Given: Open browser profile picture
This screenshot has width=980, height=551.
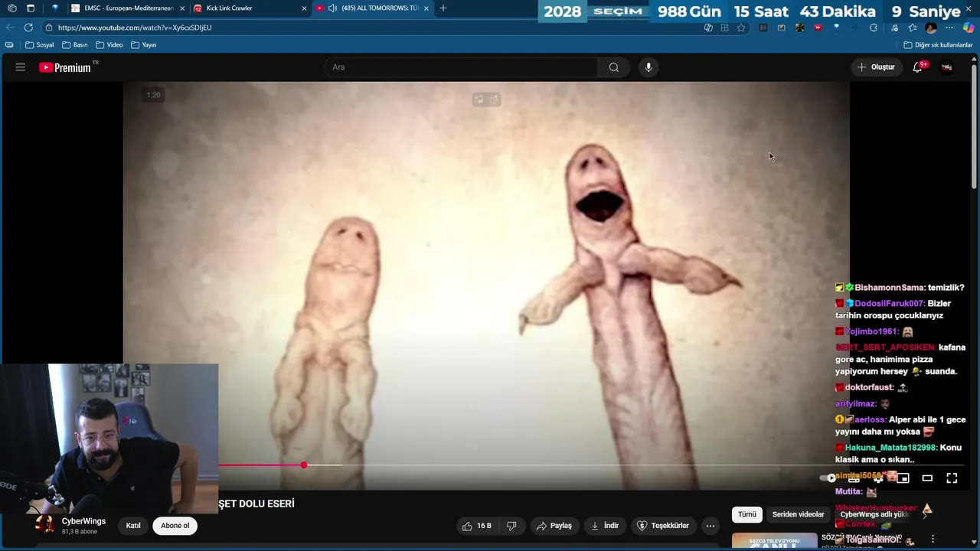Looking at the screenshot, I should 931,28.
